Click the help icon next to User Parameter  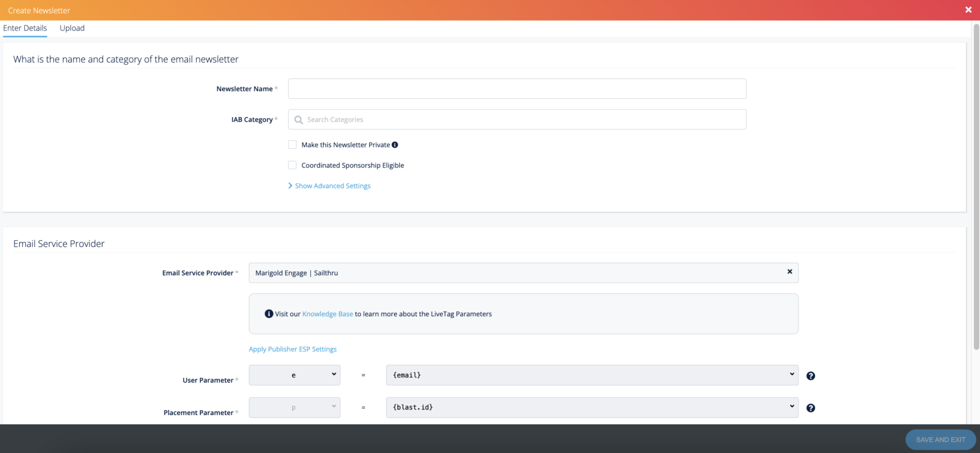(810, 376)
